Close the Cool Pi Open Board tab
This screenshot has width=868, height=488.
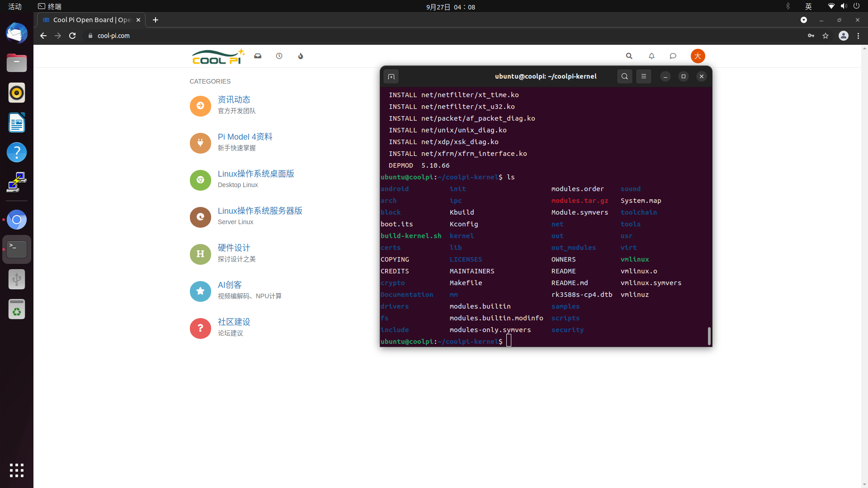pos(138,20)
